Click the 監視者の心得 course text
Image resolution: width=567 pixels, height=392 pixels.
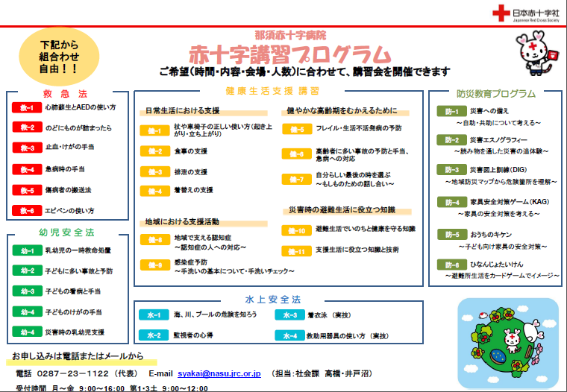(193, 335)
